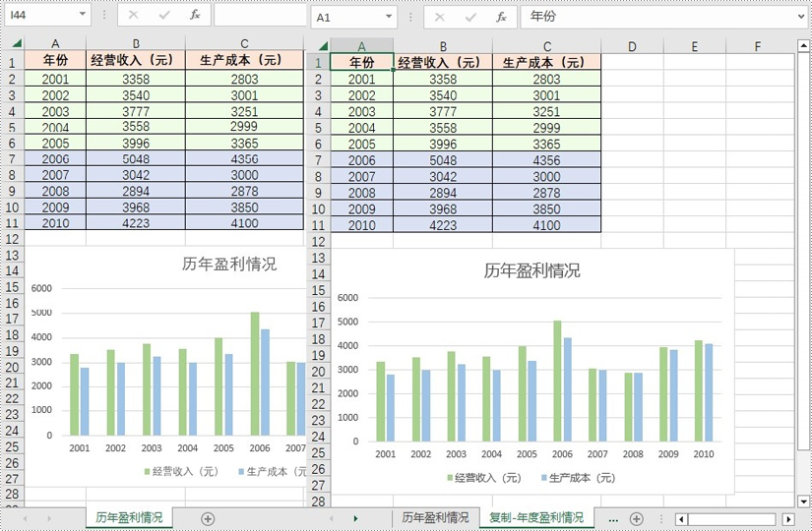Click cell 2803 in left sheet
The image size is (812, 531).
coord(244,79)
